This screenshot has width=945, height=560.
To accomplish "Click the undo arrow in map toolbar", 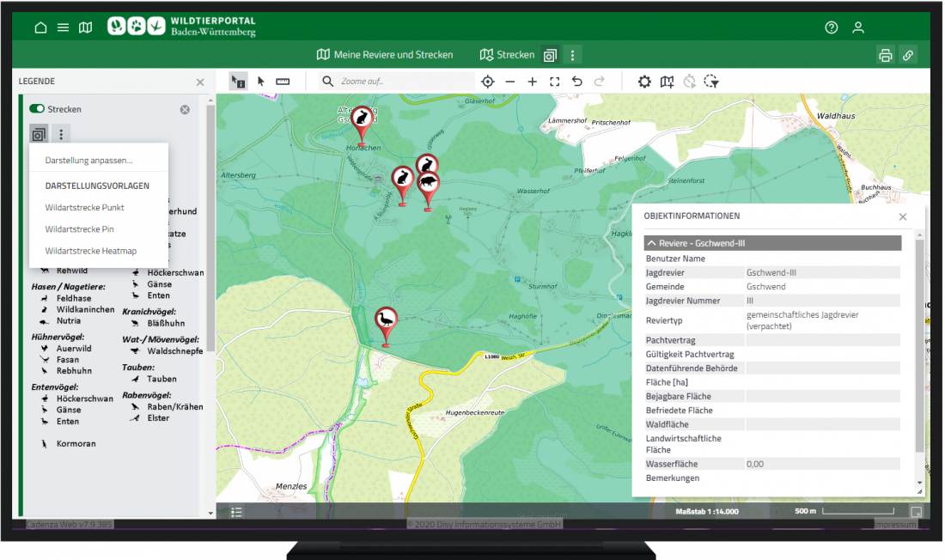I will tap(576, 81).
